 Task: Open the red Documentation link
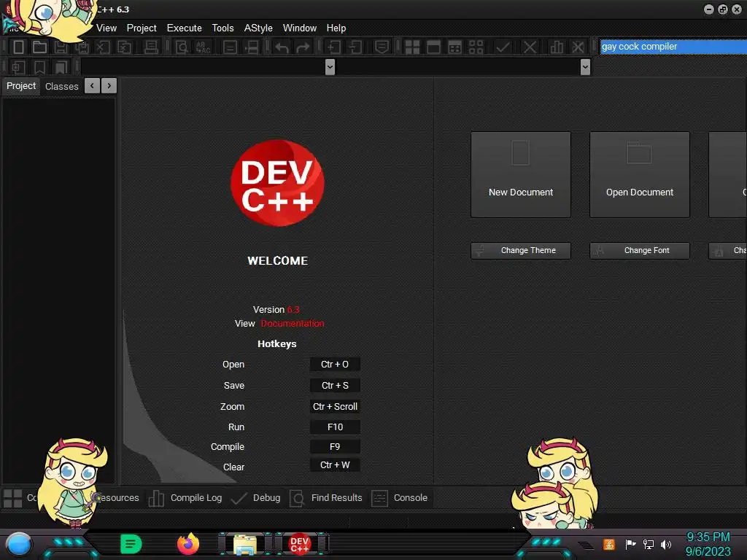[293, 323]
